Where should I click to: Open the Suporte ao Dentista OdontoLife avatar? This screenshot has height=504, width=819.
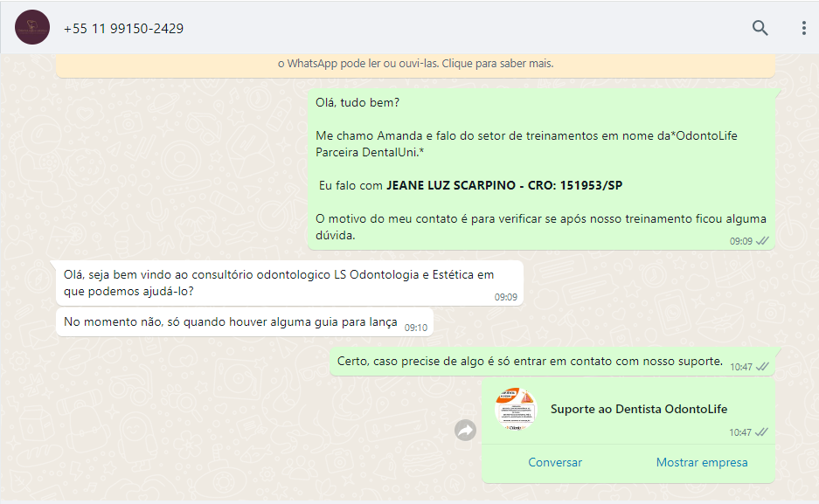coord(516,409)
